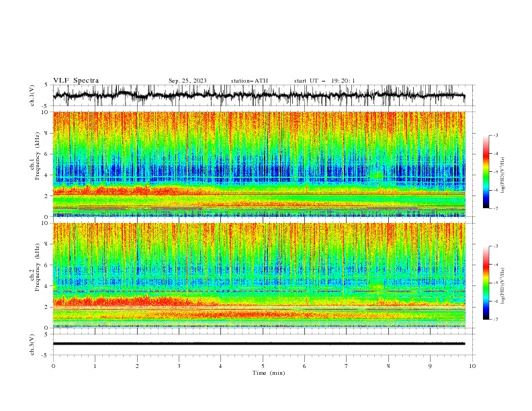This screenshot has height=411, width=532.
Task: Click the "station=ATH" label
Action: [249, 81]
